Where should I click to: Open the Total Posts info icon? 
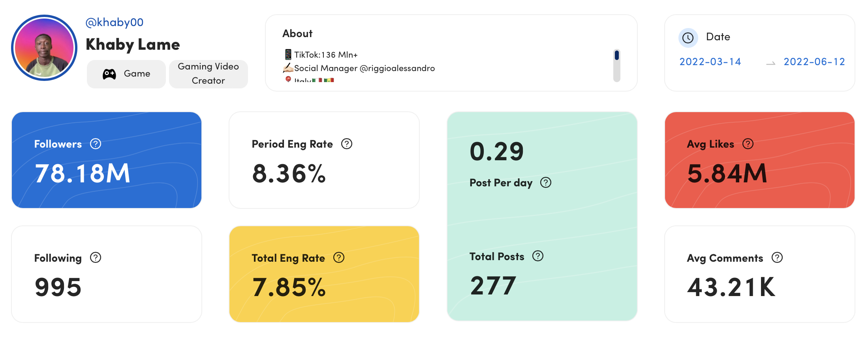click(538, 256)
